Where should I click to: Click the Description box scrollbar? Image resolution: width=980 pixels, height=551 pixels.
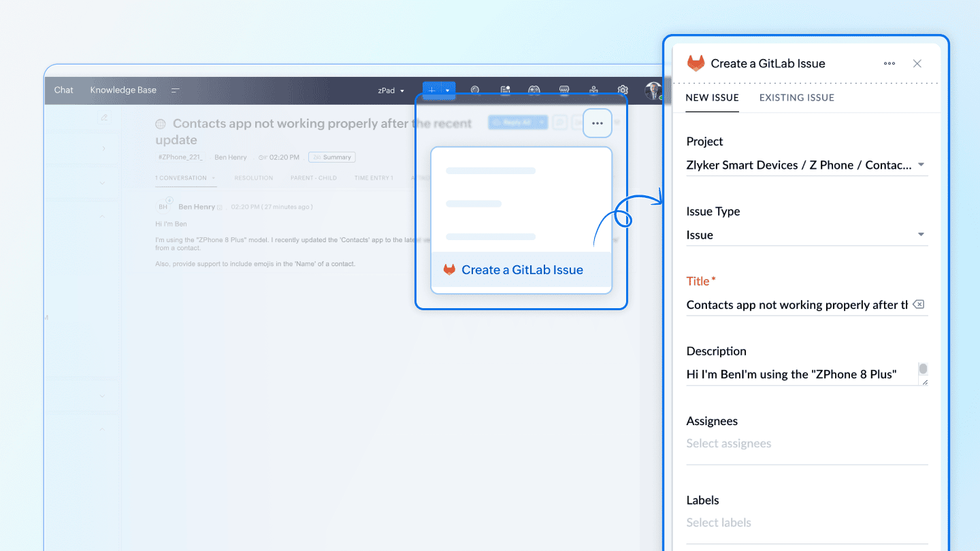(x=923, y=369)
